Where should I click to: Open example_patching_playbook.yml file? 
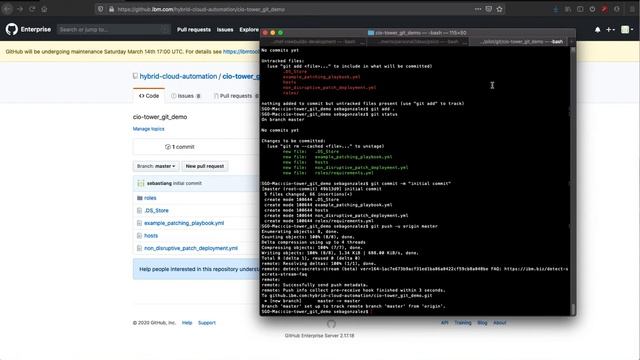[x=184, y=223]
